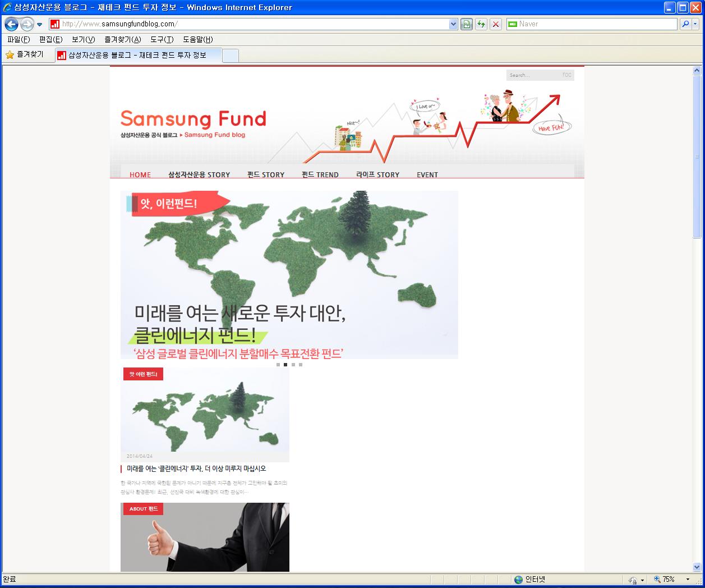The height and width of the screenshot is (588, 705).
Task: Refresh the page with the green arrows
Action: tap(481, 24)
